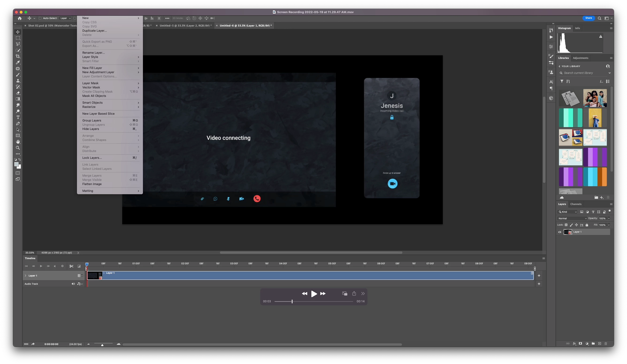Choose Flatten Image from the menu
627x364 pixels.
92,184
